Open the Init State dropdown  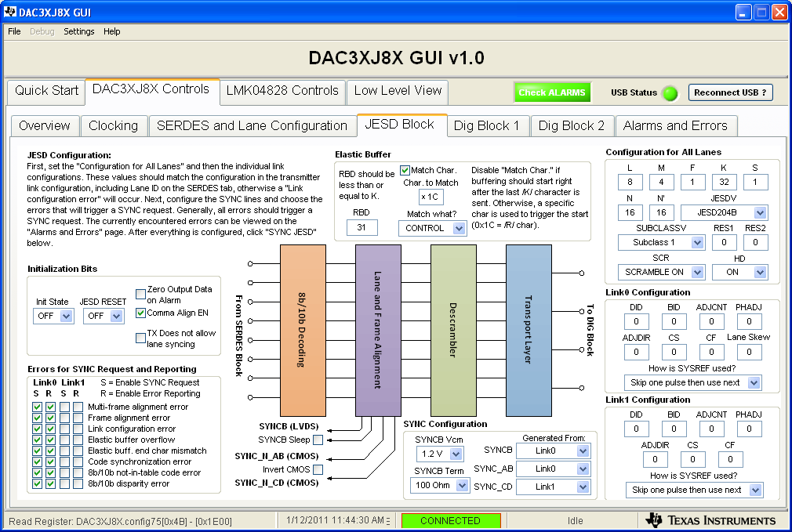click(x=53, y=316)
